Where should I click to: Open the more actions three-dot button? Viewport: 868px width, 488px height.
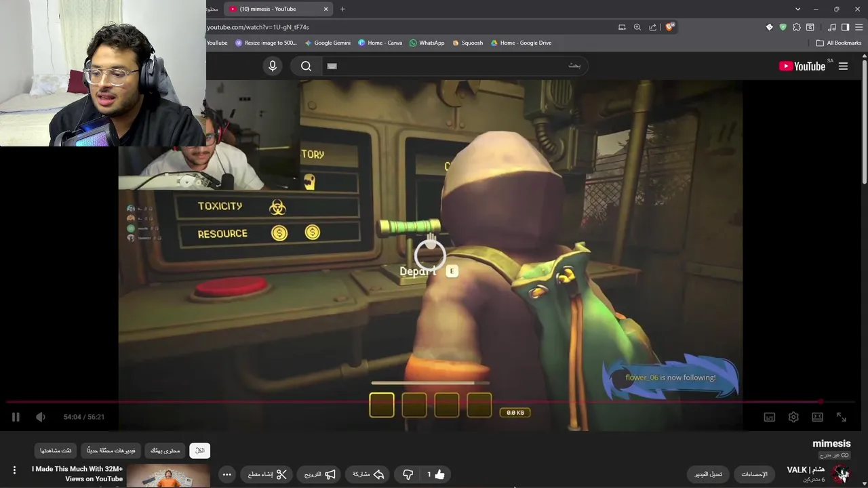[x=227, y=474]
